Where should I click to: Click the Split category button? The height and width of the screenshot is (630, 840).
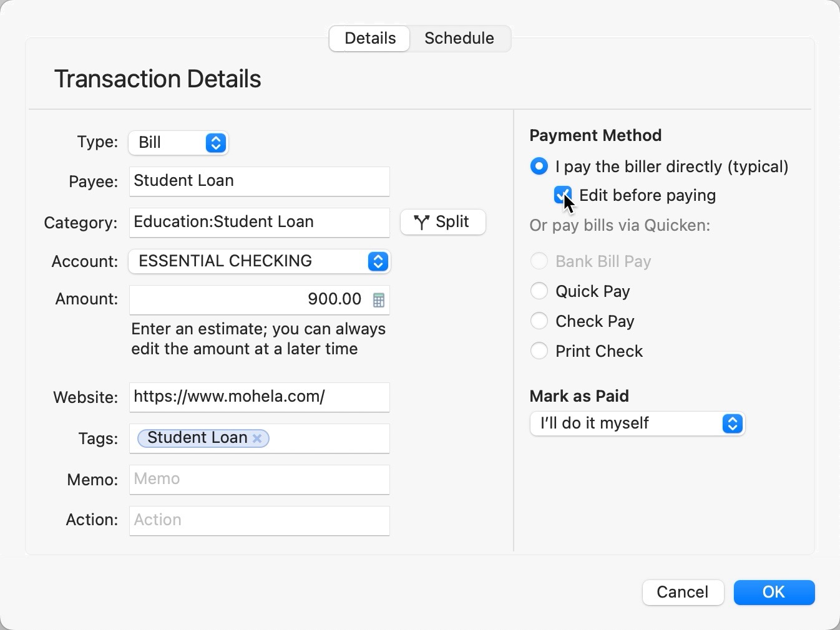pos(442,222)
